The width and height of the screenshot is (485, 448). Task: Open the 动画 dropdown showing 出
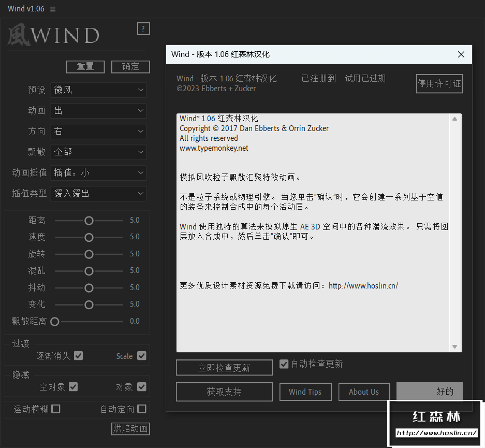coord(98,111)
